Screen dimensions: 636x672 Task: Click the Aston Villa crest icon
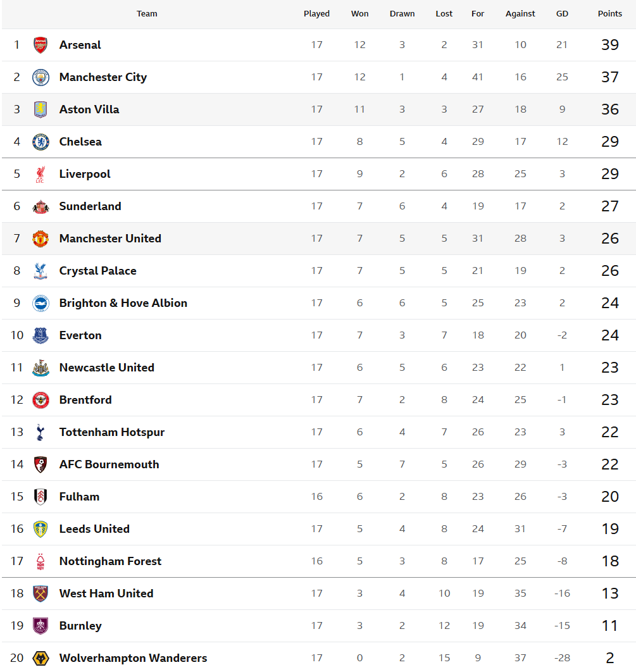[x=41, y=109]
